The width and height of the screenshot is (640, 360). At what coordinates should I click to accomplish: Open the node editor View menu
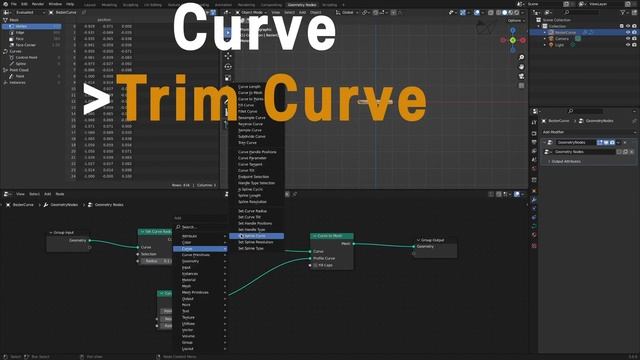(x=20, y=194)
